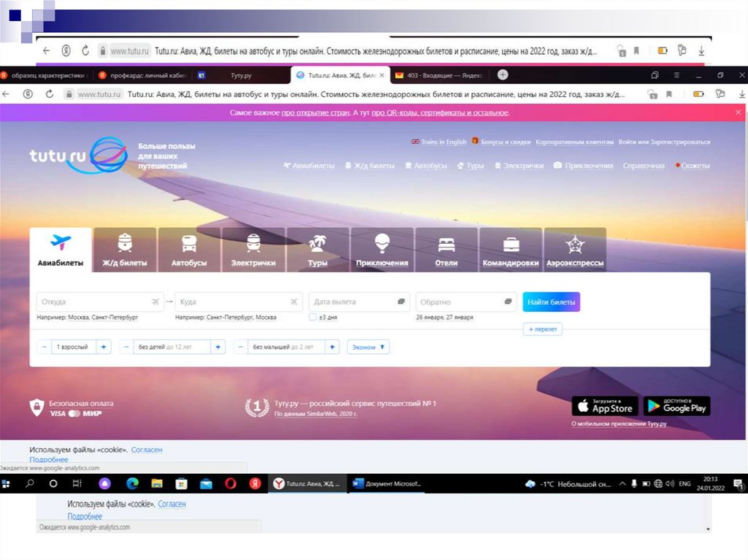This screenshot has width=748, height=560.
Task: Open the Подробнее cookie details link
Action: click(x=49, y=459)
